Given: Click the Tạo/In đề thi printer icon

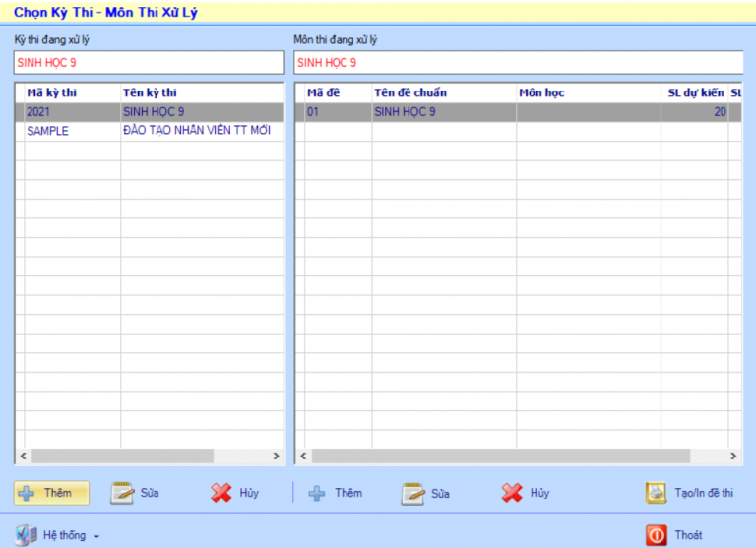Looking at the screenshot, I should [656, 493].
